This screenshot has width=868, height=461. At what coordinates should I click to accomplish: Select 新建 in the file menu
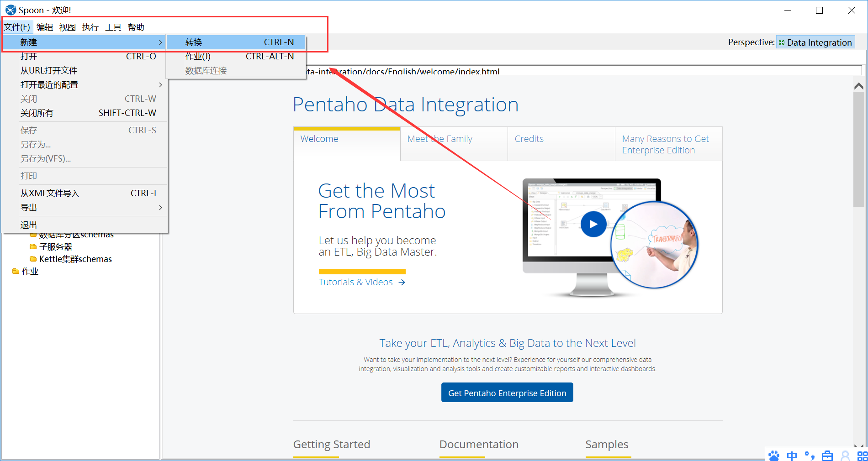tap(84, 42)
